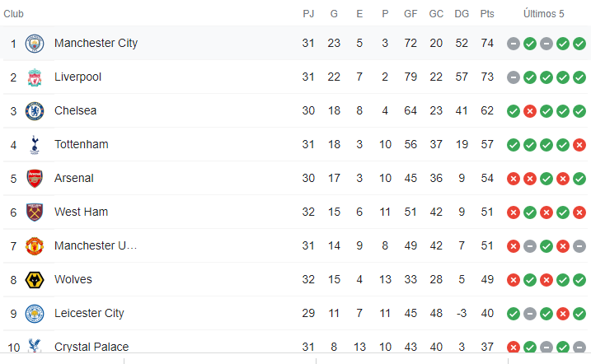Click the Club column header
The image size is (591, 364).
pyautogui.click(x=14, y=14)
